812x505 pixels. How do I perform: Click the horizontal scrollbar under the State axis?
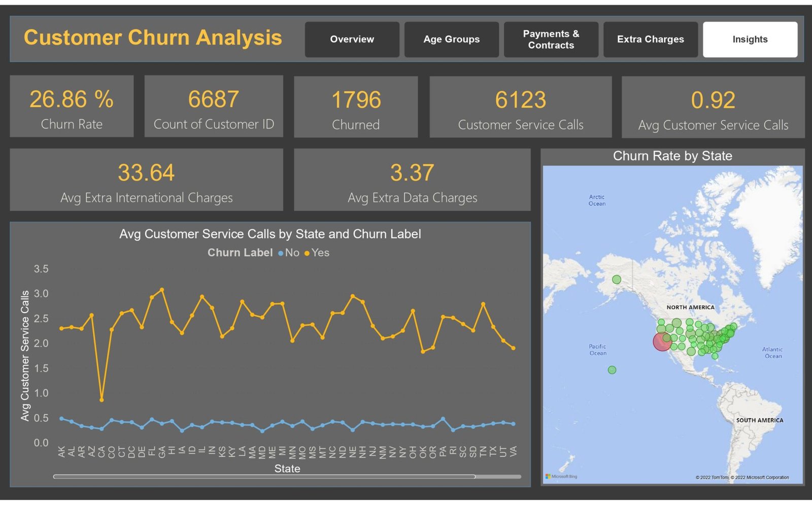point(264,477)
